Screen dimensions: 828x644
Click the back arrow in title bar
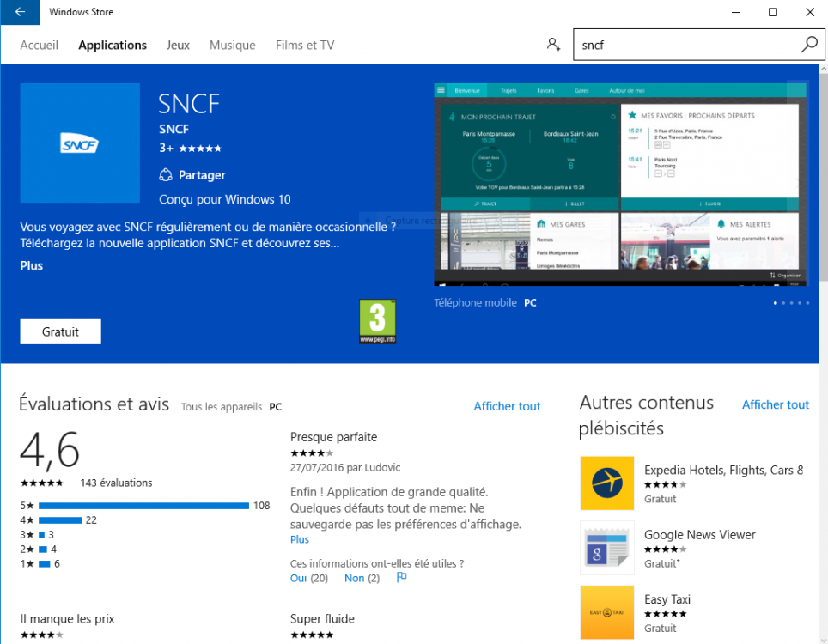20,12
